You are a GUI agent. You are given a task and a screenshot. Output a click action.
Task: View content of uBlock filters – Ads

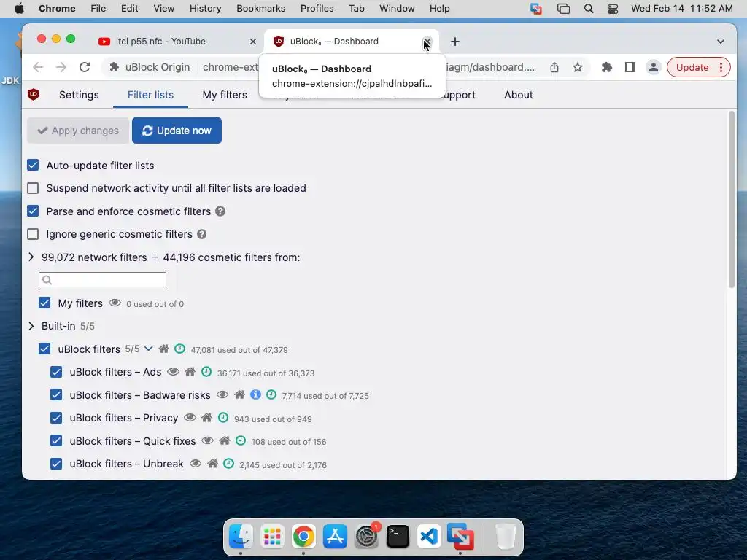pyautogui.click(x=173, y=371)
